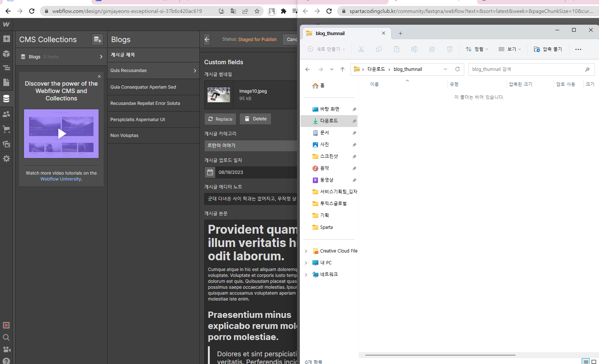
Task: Open the Add elements panel in Webflow sidebar
Action: (x=6, y=39)
